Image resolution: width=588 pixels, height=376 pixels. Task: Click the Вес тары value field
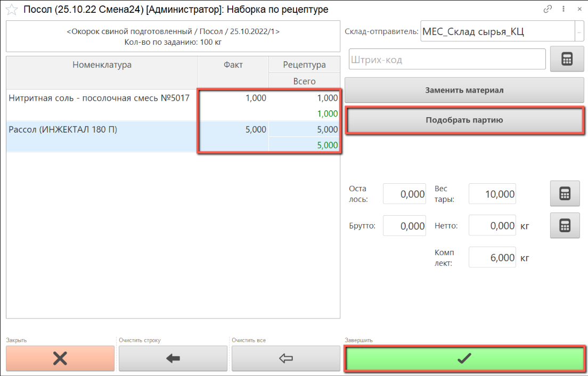492,194
